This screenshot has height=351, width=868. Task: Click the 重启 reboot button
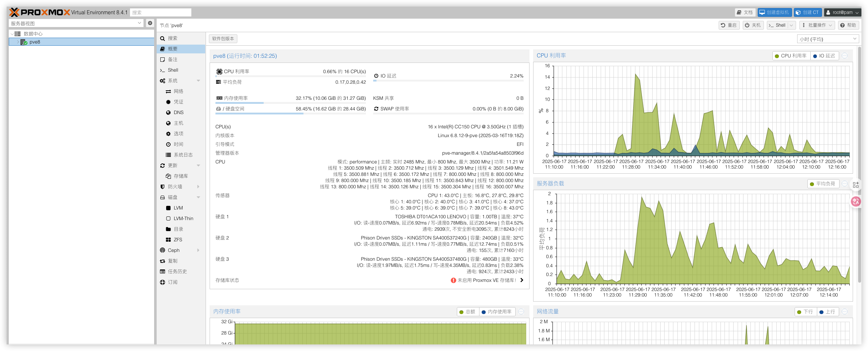click(729, 25)
